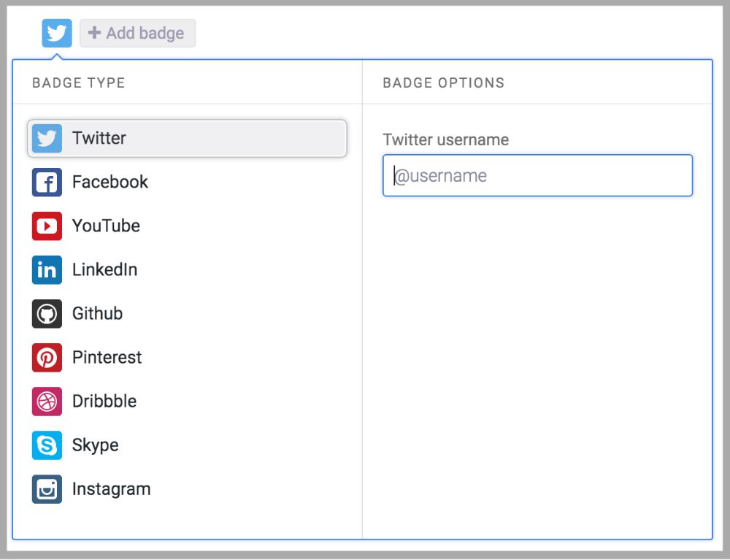Choose the LinkedIn label in the list
The height and width of the screenshot is (560, 730).
click(x=104, y=269)
